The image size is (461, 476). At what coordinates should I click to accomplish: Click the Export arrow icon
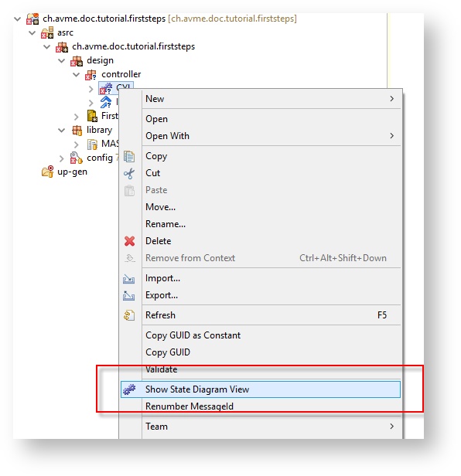[x=129, y=295]
